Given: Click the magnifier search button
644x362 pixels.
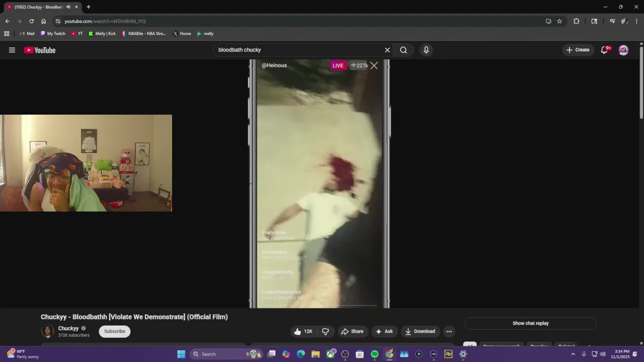Looking at the screenshot, I should (x=404, y=50).
